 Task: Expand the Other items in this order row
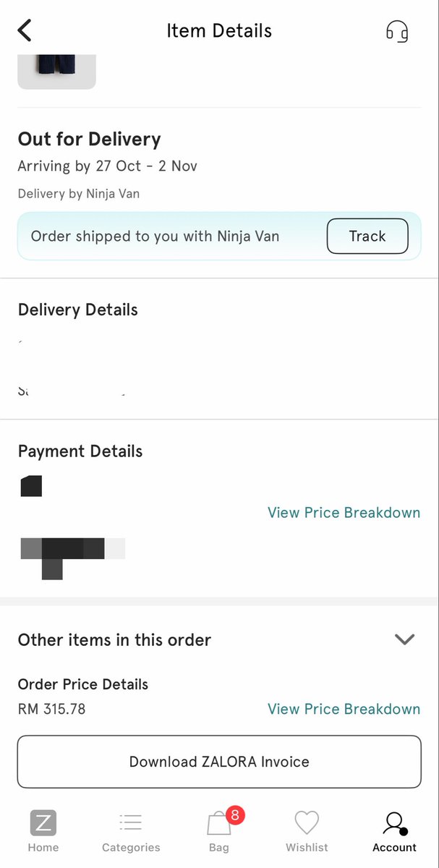coord(219,639)
